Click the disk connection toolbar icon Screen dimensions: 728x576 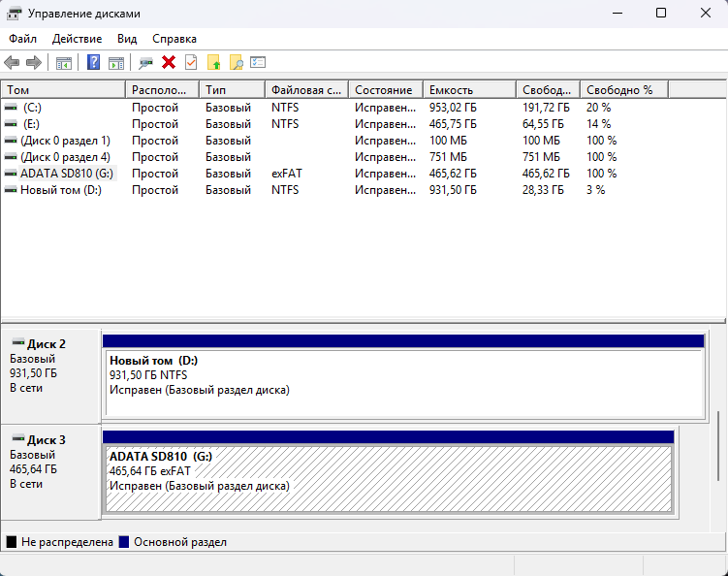click(146, 63)
